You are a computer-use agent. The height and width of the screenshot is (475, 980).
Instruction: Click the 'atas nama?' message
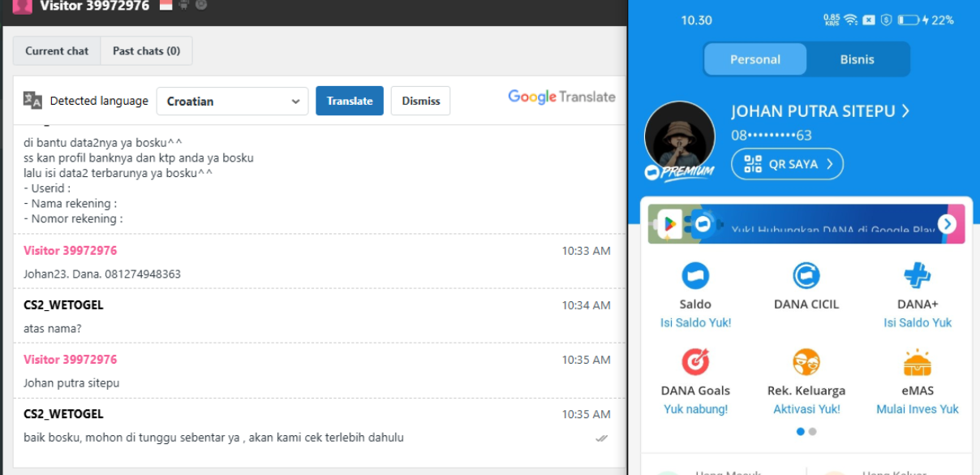point(53,329)
